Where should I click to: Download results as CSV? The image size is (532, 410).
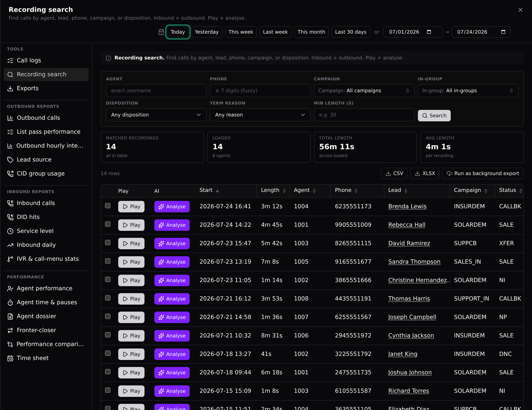(394, 173)
